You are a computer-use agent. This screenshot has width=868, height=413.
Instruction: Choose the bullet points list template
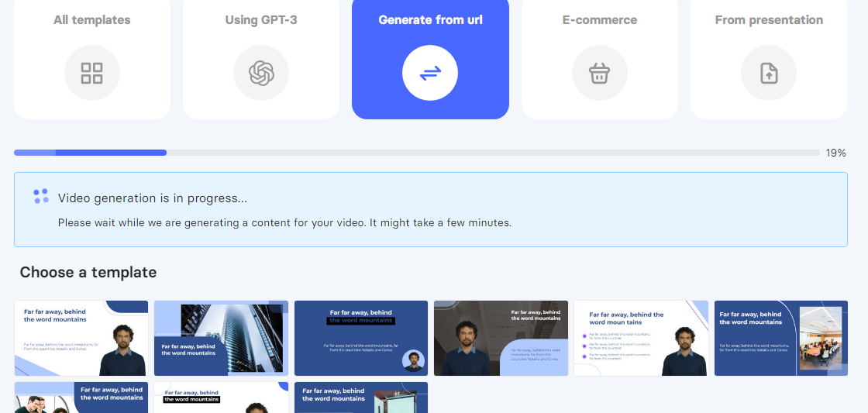[x=641, y=339]
